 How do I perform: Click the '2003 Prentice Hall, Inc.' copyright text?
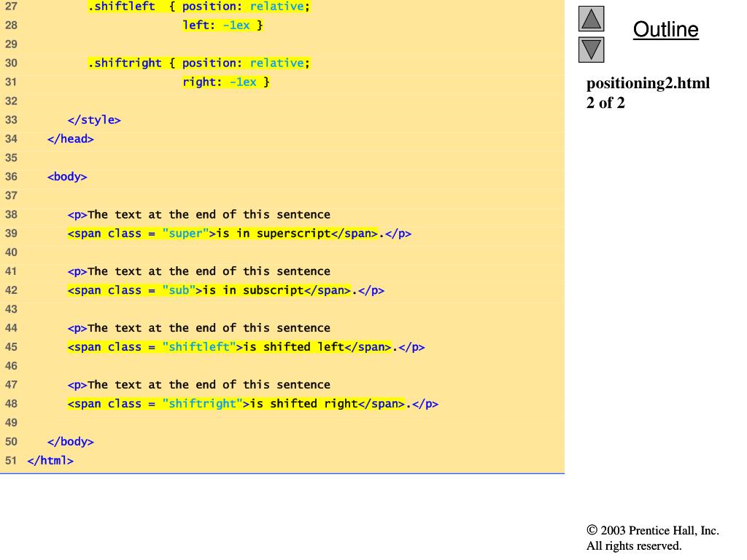click(653, 531)
